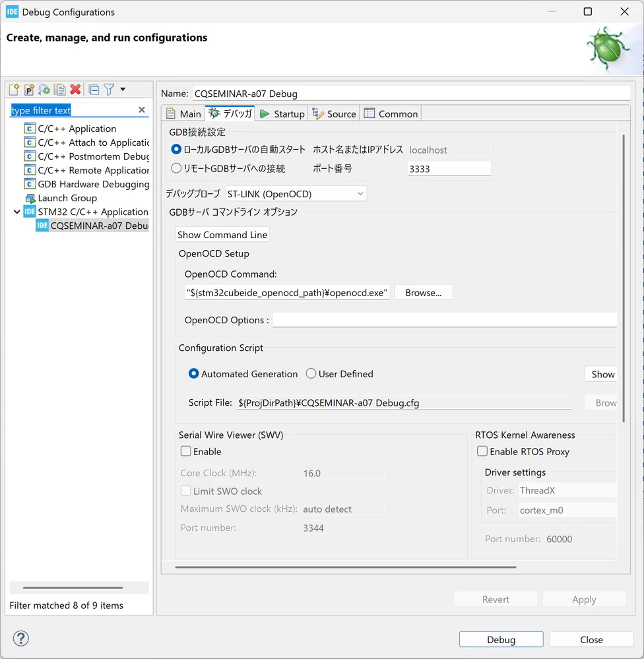644x659 pixels.
Task: Click the OpenOCD Options input field
Action: [445, 320]
